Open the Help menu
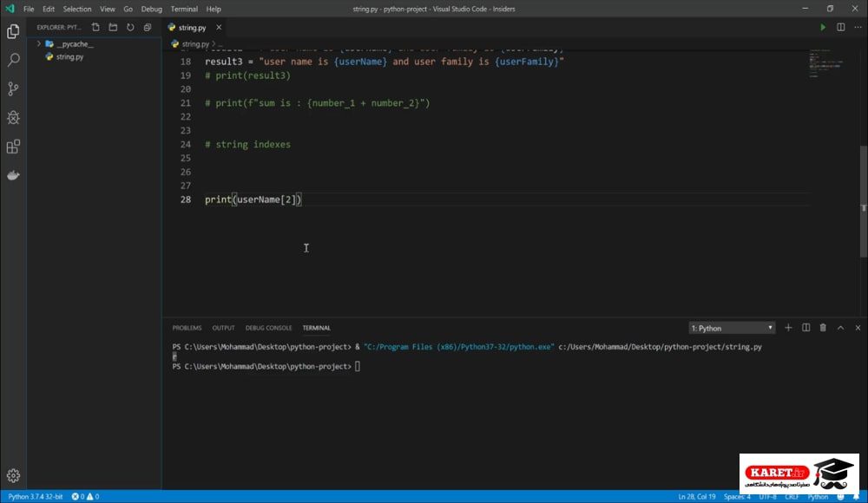 pyautogui.click(x=214, y=9)
